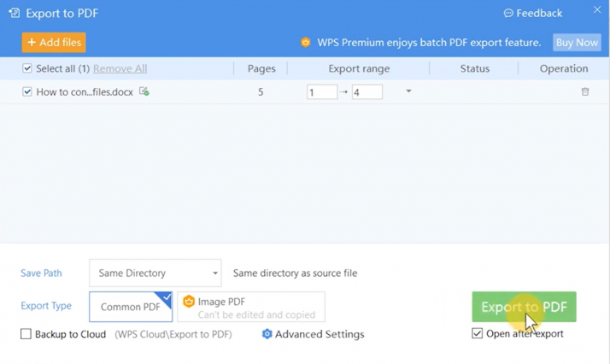This screenshot has width=610, height=364.
Task: Click the Export to PDF title icon
Action: coord(15,13)
